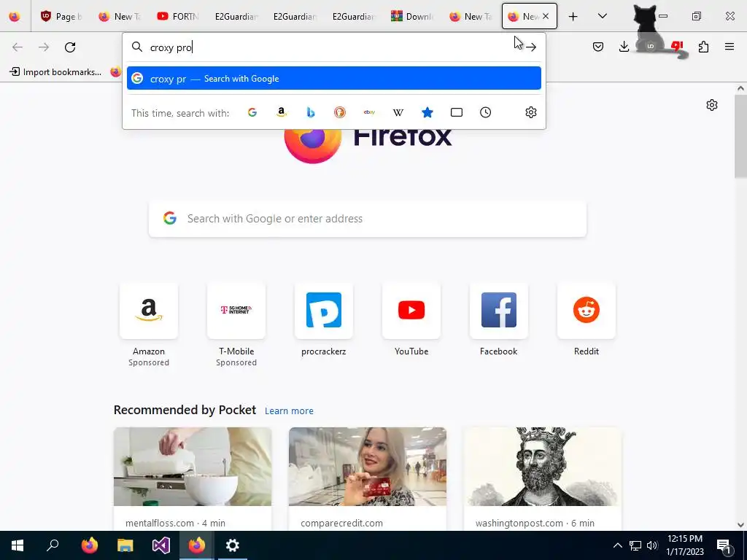Search this time with Bing
This screenshot has height=560, width=747.
(311, 112)
